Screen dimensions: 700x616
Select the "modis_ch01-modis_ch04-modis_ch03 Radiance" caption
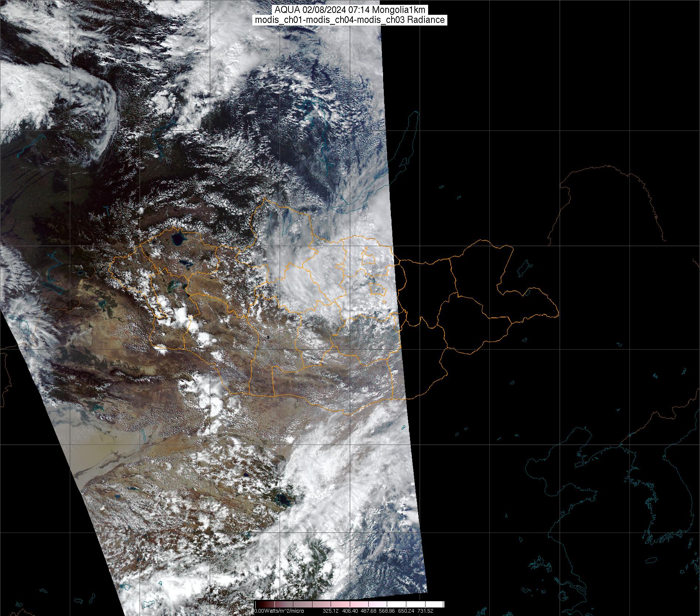[350, 20]
